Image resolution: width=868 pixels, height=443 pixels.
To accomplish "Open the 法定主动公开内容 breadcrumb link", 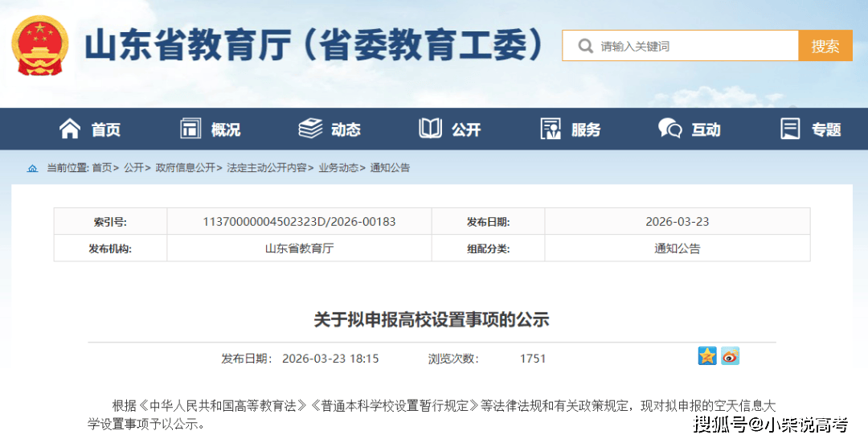I will 267,168.
